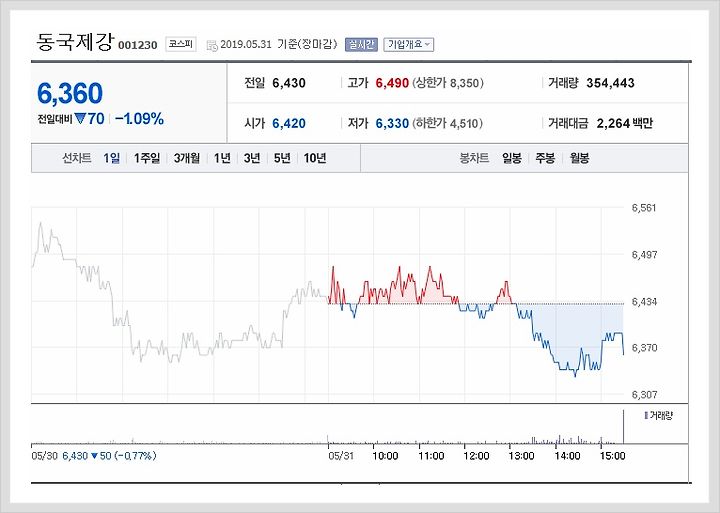Viewport: 720px width, 513px height.
Task: Open the 월봉 monthly candle chart
Action: point(579,158)
